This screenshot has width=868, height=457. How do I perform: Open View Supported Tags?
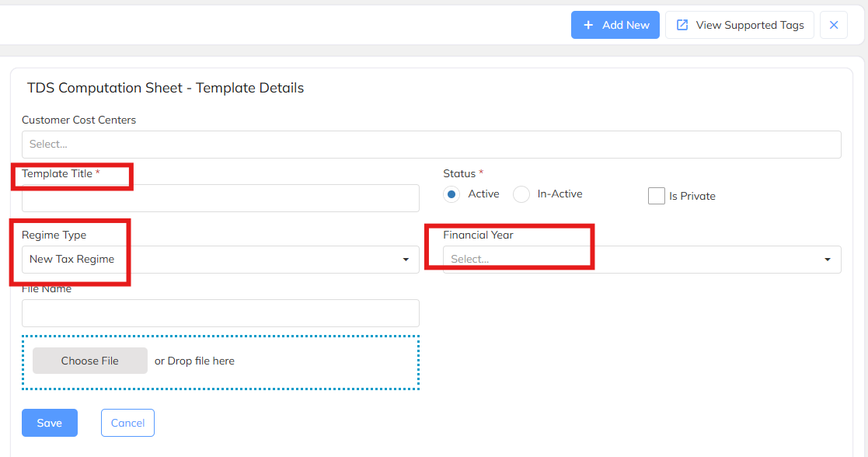(x=740, y=25)
